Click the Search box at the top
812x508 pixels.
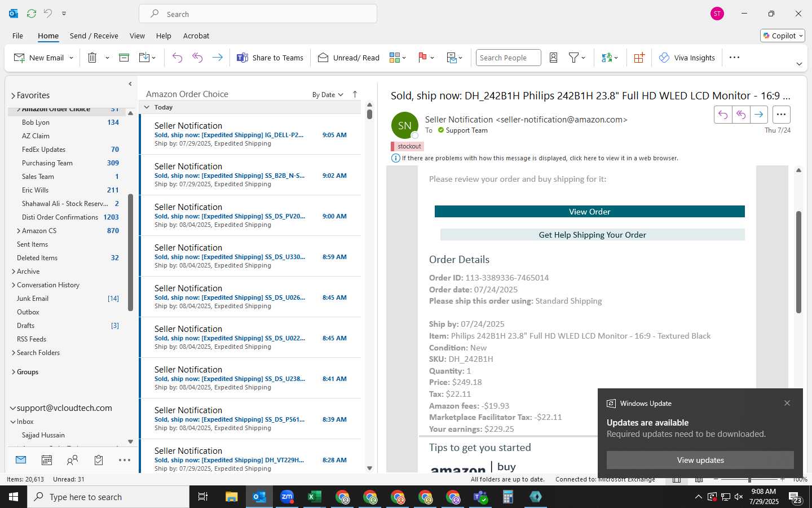[258, 14]
